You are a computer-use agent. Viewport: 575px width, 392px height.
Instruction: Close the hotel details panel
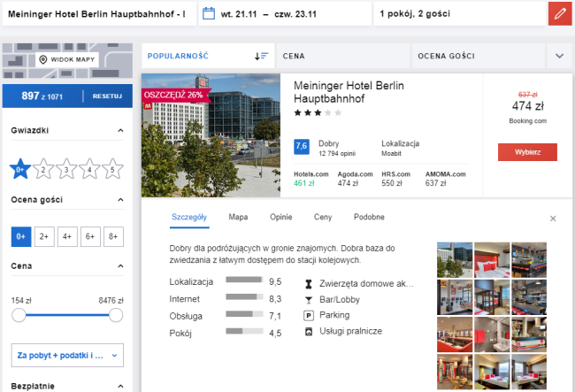click(553, 218)
